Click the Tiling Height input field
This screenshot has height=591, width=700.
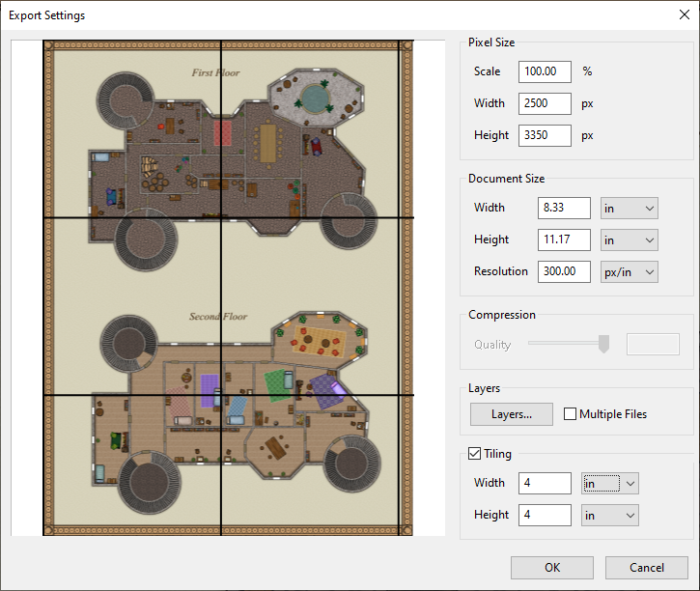[545, 515]
